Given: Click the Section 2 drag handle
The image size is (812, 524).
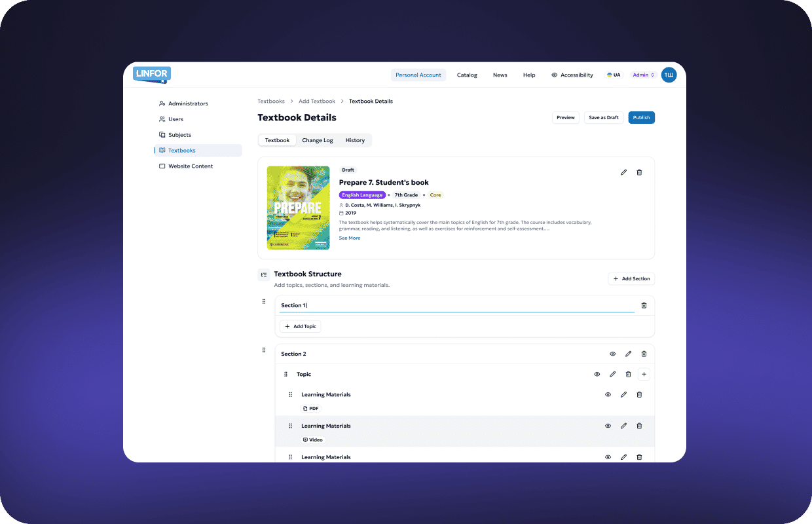Looking at the screenshot, I should tap(264, 350).
